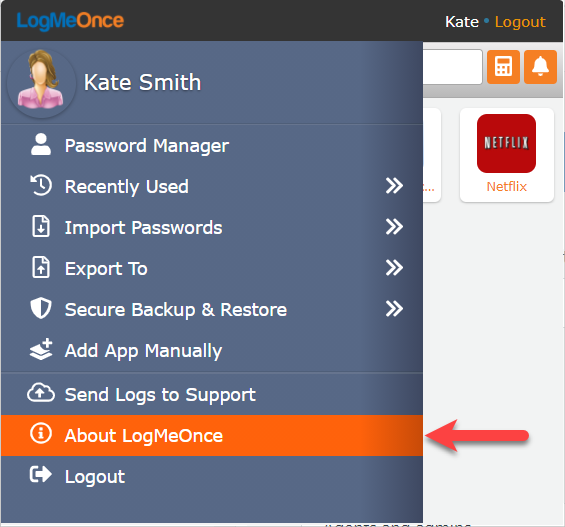Focus the search input field
The width and height of the screenshot is (565, 527).
[452, 67]
